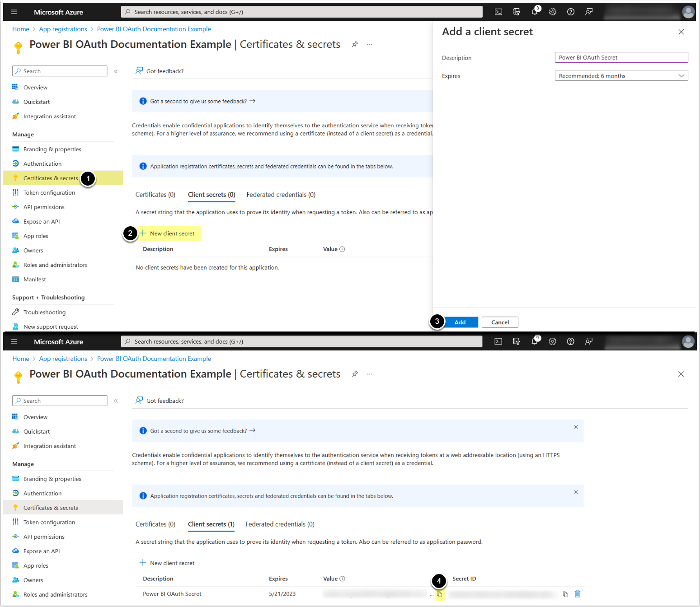Collapse the sidebar menu in the lower view

pyautogui.click(x=116, y=401)
